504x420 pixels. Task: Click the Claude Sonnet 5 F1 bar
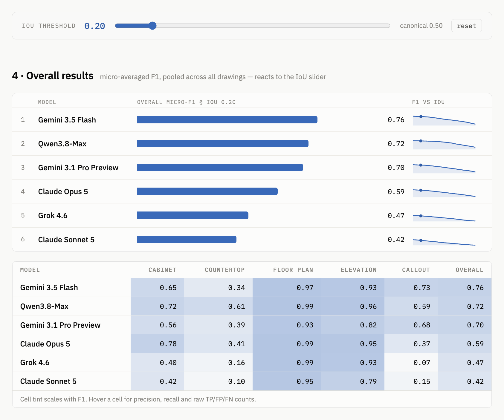(x=187, y=239)
